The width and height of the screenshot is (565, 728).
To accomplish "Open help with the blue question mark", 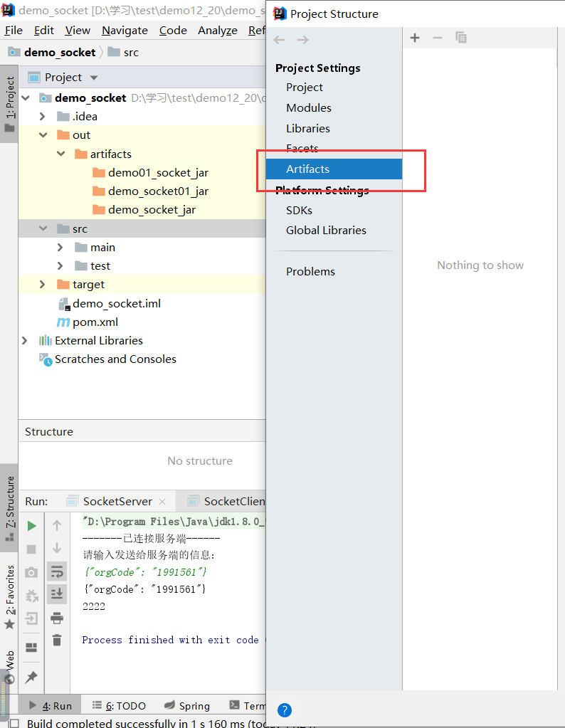I will [x=285, y=710].
